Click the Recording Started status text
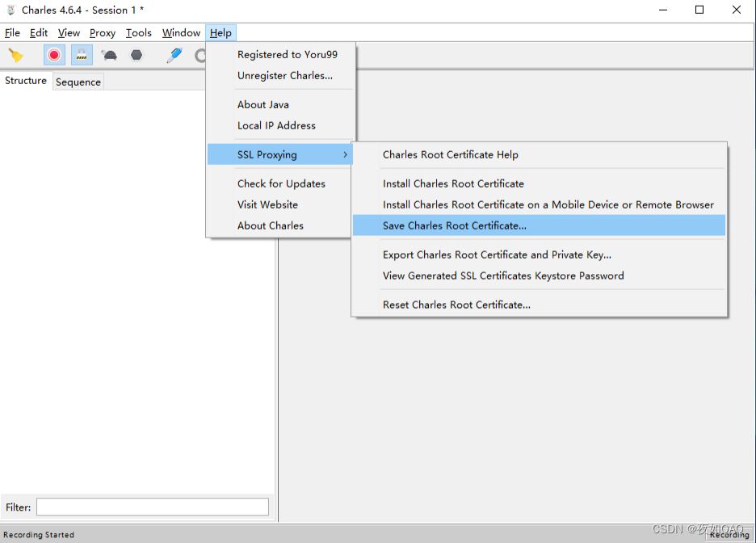 point(39,535)
